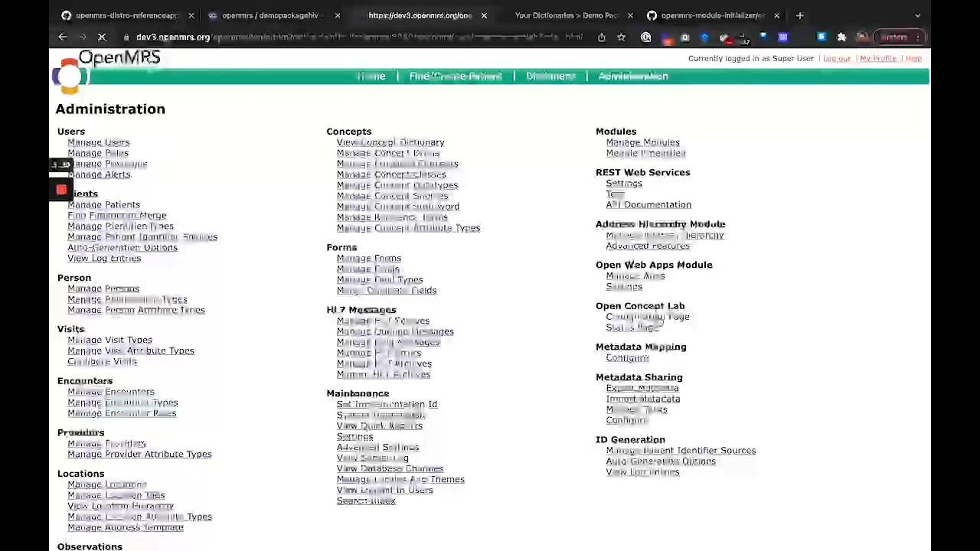Open Manage Encounter Types
980x551 pixels.
click(x=122, y=403)
